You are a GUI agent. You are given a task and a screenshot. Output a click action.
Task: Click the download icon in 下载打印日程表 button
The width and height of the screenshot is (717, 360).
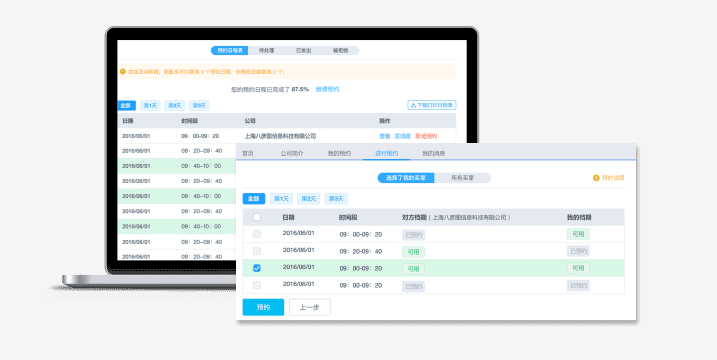[413, 105]
